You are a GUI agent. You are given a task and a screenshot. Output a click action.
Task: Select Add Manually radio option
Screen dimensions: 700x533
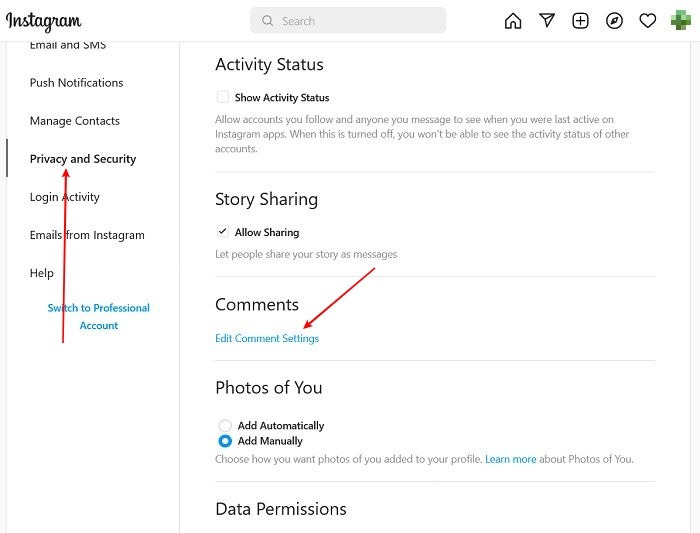[x=225, y=441]
